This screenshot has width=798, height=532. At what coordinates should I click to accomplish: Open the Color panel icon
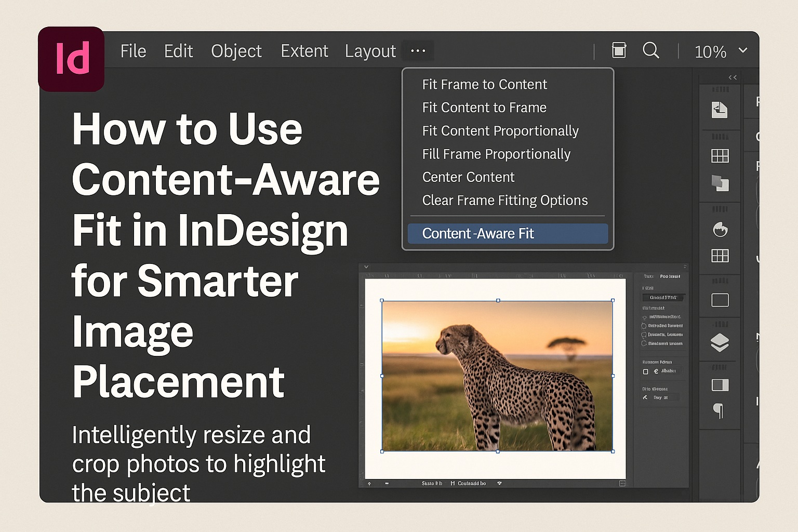[720, 229]
